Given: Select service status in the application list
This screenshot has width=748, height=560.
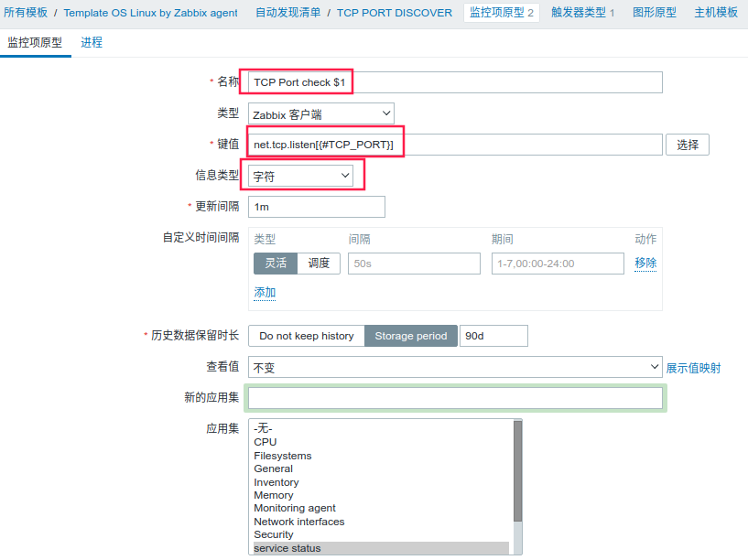Looking at the screenshot, I should [x=285, y=546].
